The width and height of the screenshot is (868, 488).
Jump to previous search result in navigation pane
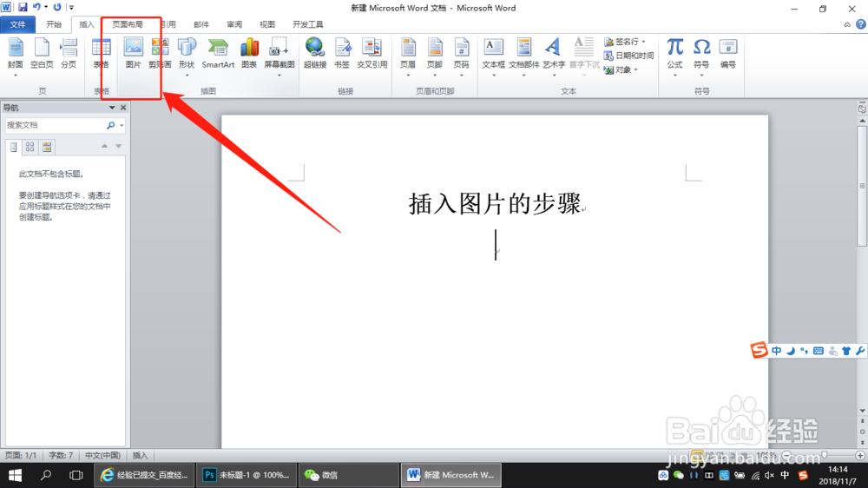pos(104,146)
